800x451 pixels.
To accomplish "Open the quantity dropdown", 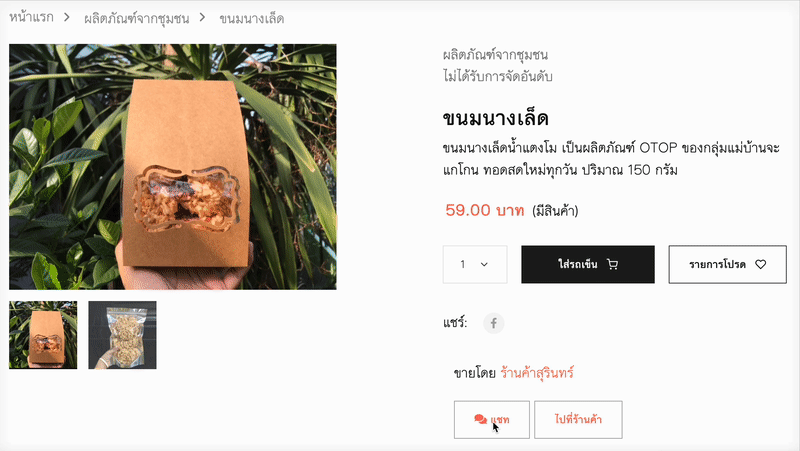I will (x=475, y=264).
